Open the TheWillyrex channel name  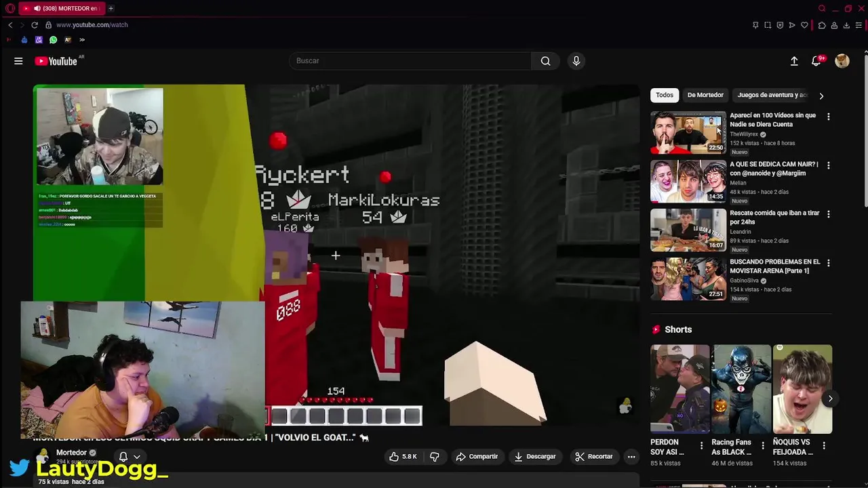(x=744, y=134)
